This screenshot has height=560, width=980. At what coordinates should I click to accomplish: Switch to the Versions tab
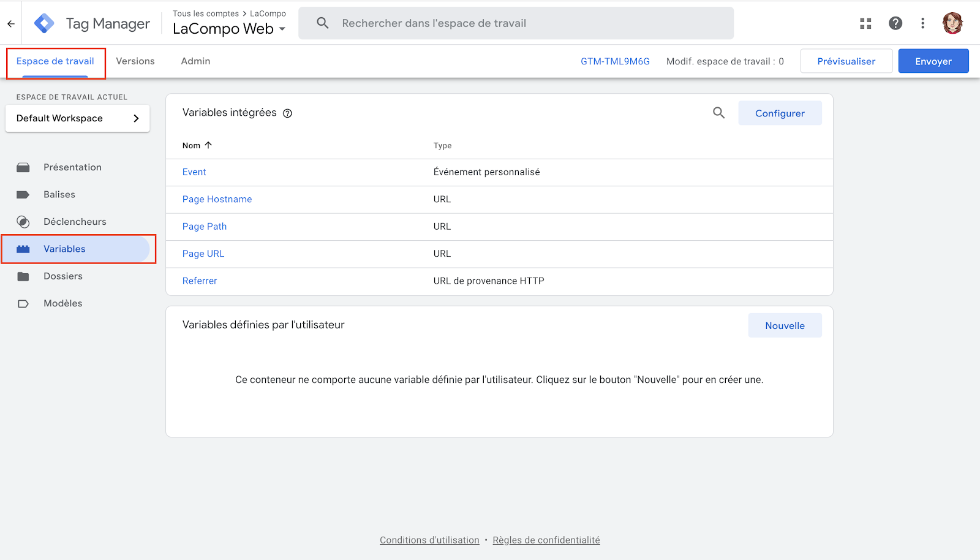click(135, 61)
